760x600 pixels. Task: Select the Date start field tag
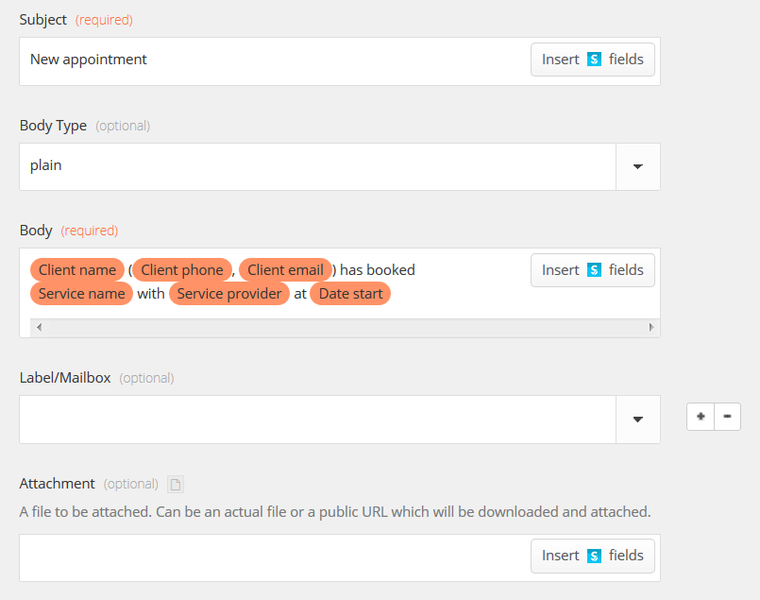(350, 294)
